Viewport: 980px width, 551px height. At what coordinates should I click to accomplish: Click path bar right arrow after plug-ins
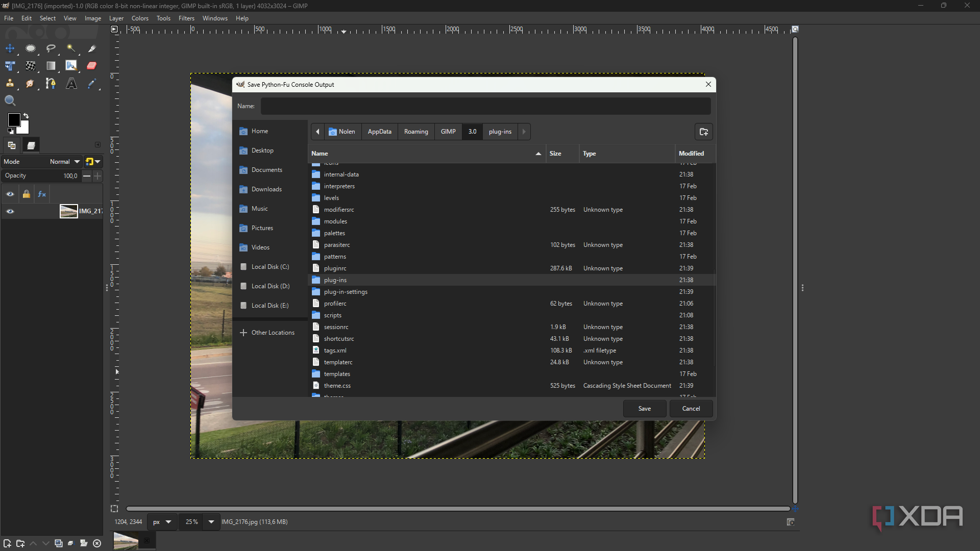pyautogui.click(x=524, y=132)
